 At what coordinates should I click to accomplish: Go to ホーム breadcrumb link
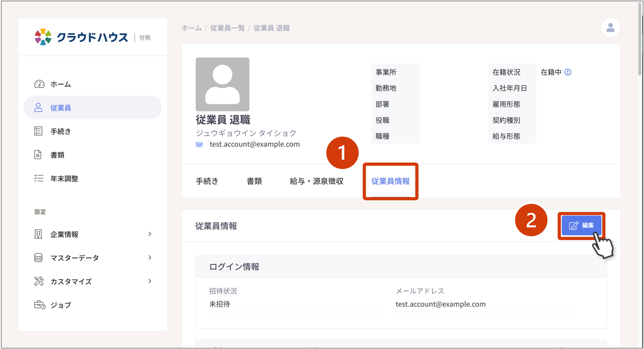point(191,28)
